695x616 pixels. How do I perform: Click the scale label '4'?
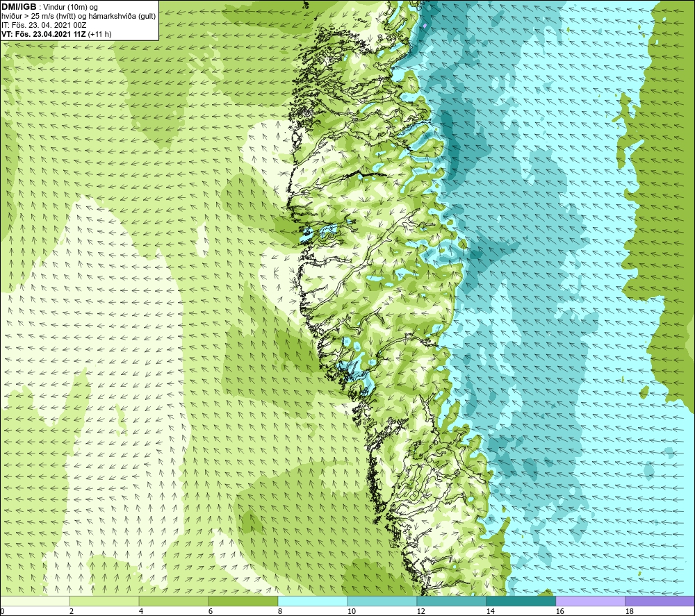click(x=141, y=612)
